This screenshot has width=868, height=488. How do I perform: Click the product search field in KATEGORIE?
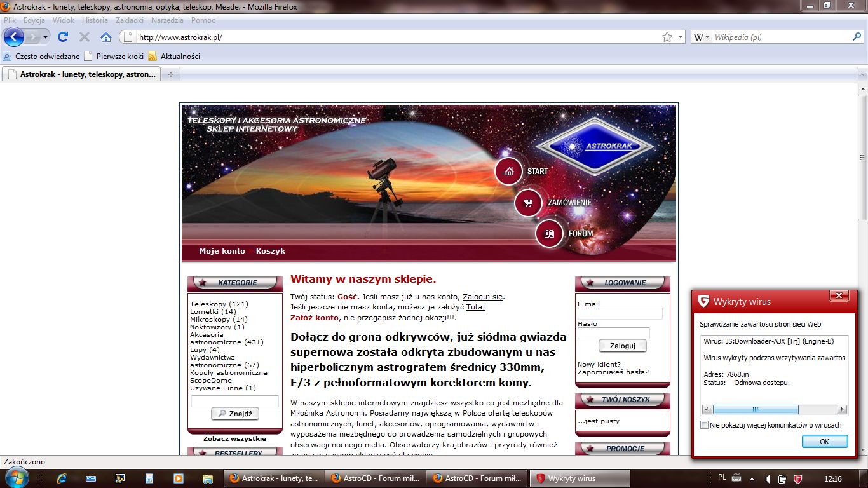coord(235,401)
